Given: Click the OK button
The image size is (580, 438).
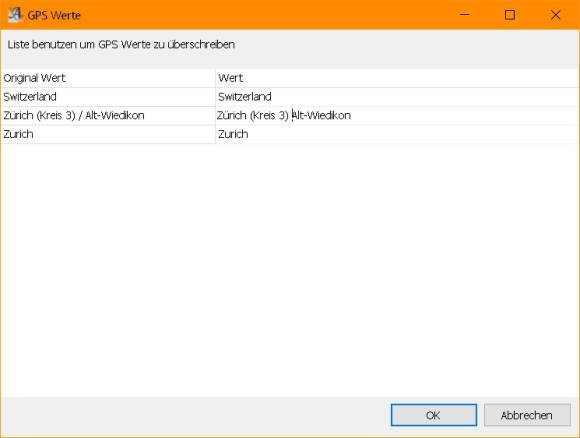Looking at the screenshot, I should [434, 415].
